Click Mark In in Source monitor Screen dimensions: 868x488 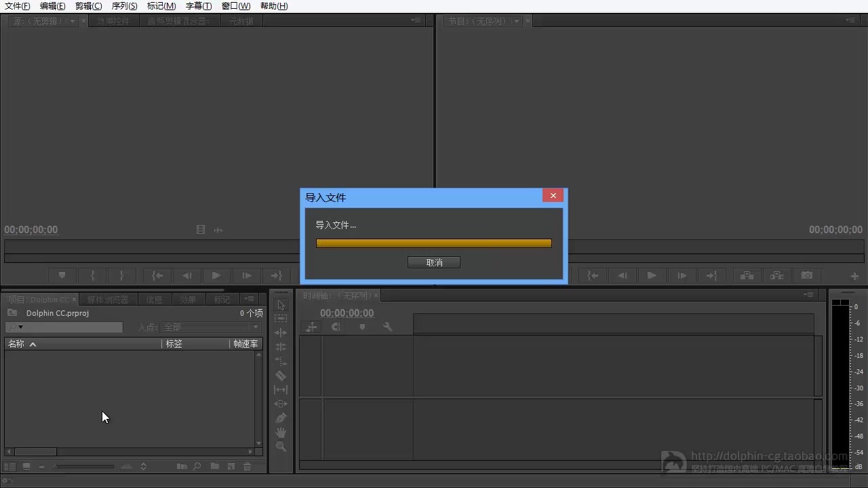click(93, 276)
